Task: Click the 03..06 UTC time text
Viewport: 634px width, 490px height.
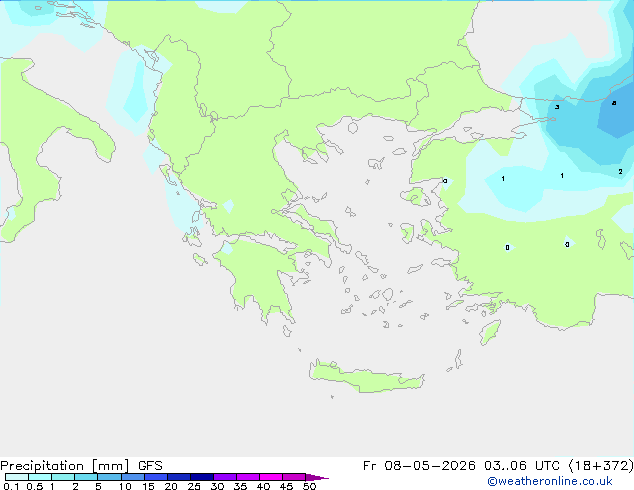Action: (522, 466)
